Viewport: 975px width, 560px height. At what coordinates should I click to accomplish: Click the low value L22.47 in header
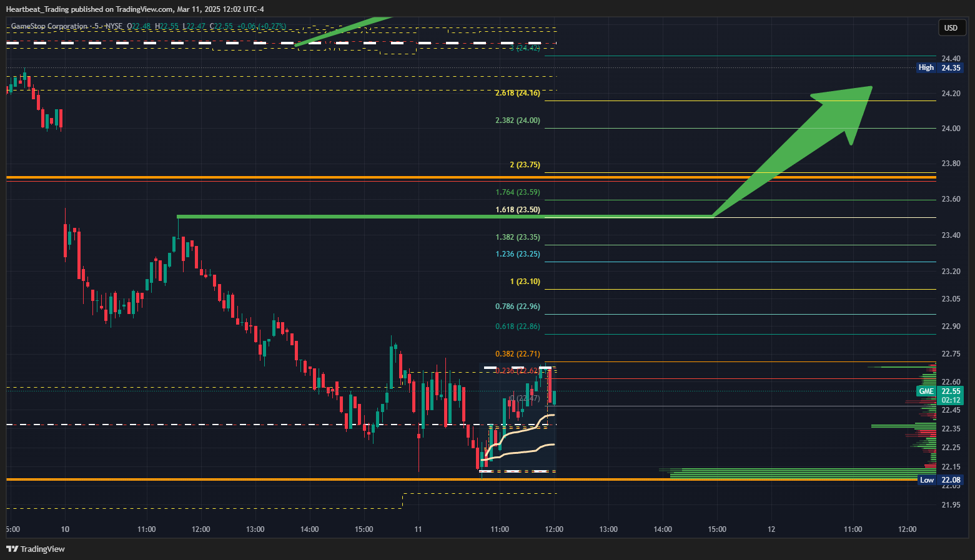[x=195, y=26]
